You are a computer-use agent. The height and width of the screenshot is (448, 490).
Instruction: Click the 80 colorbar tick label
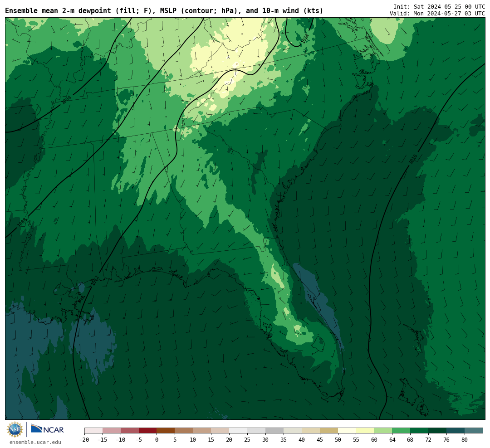[465, 439]
